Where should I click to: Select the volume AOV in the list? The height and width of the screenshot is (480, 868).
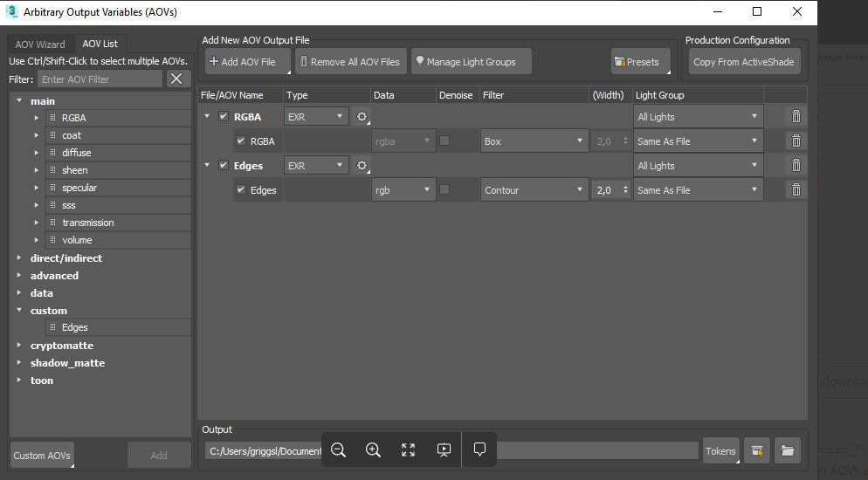point(118,240)
